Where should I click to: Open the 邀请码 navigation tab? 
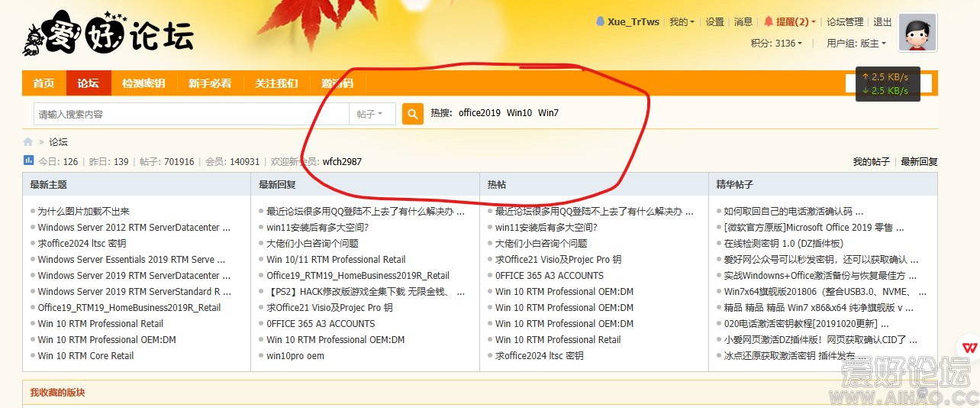[x=337, y=83]
